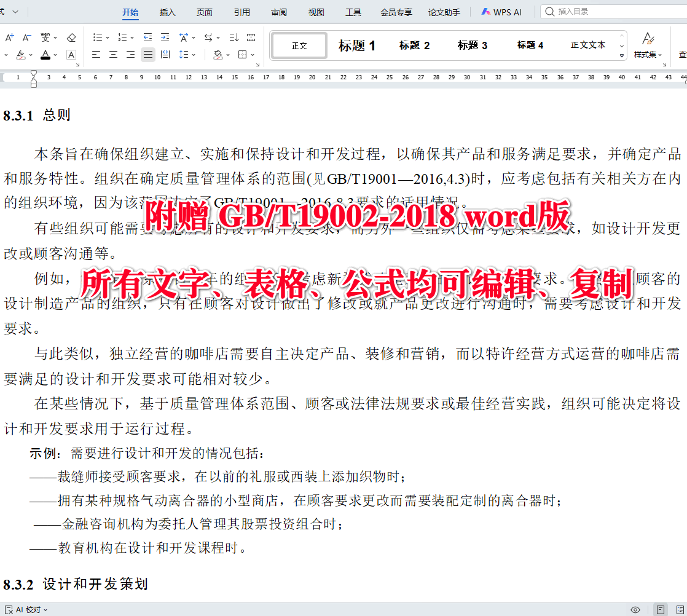Open the 引用 tab

click(242, 12)
